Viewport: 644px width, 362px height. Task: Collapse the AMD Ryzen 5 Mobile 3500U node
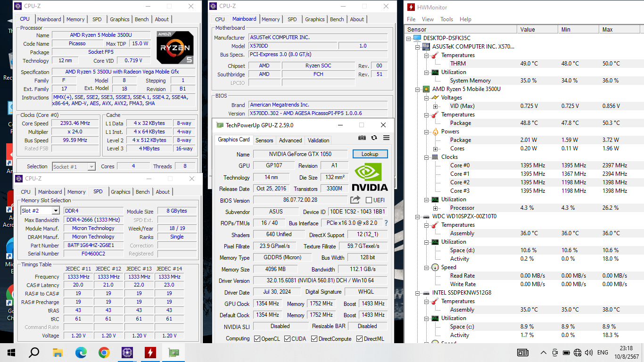coord(418,89)
